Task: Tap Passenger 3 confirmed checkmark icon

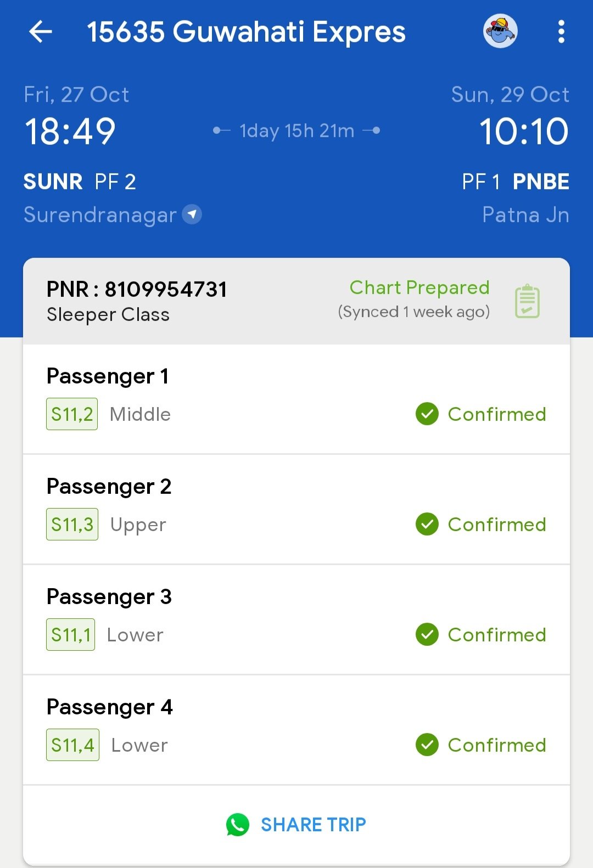Action: [x=427, y=634]
